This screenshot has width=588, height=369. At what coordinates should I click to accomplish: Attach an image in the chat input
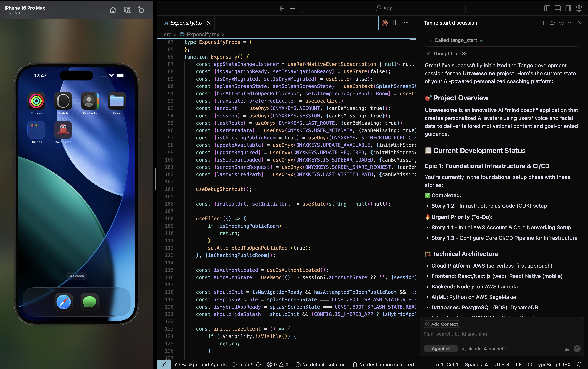567,349
